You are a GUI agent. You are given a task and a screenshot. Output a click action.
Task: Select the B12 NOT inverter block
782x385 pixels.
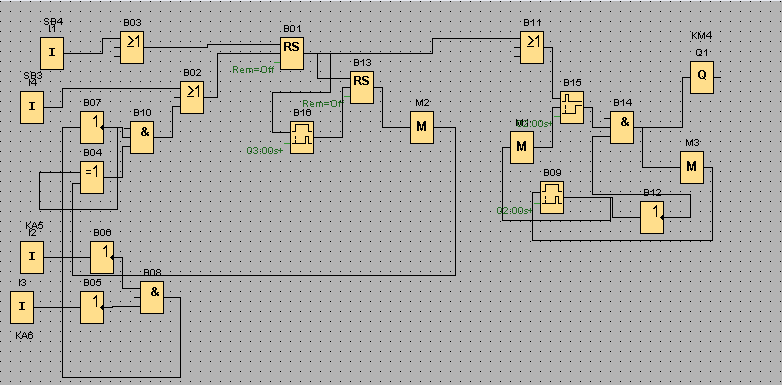pos(652,217)
